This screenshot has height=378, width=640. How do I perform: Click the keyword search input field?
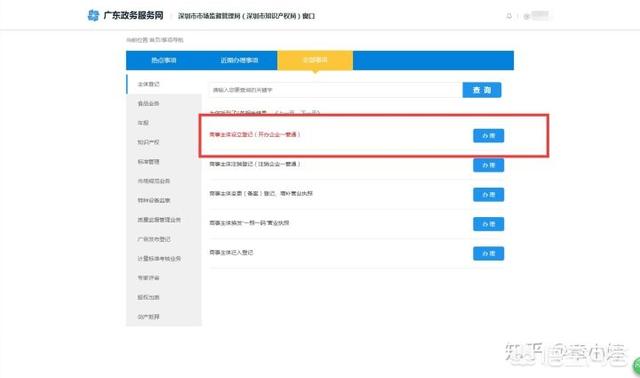[336, 90]
